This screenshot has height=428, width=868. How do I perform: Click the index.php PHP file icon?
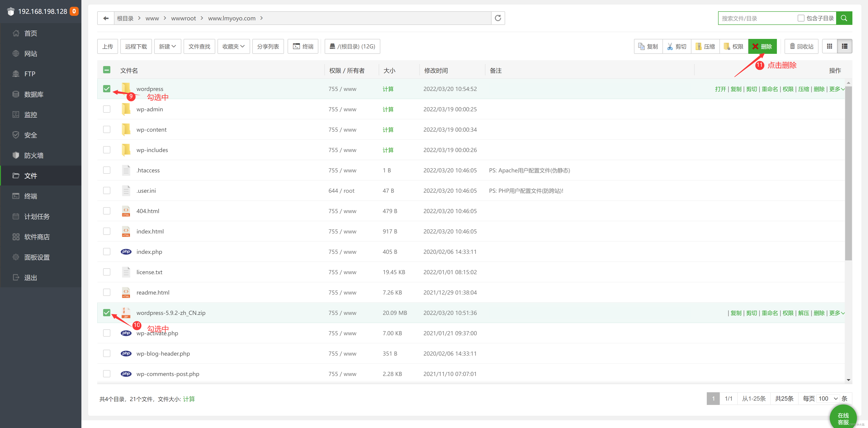coord(126,252)
